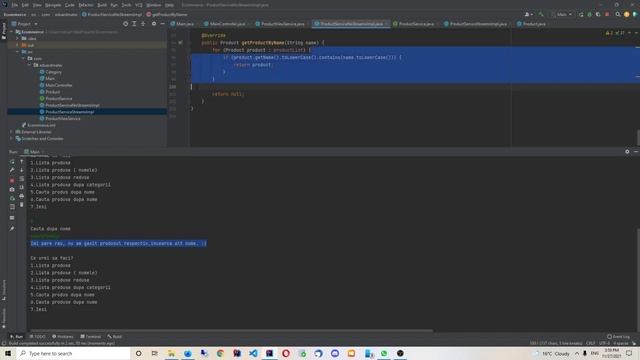Open the VCS menu
Image resolution: width=640 pixels, height=360 pixels.
pos(139,5)
